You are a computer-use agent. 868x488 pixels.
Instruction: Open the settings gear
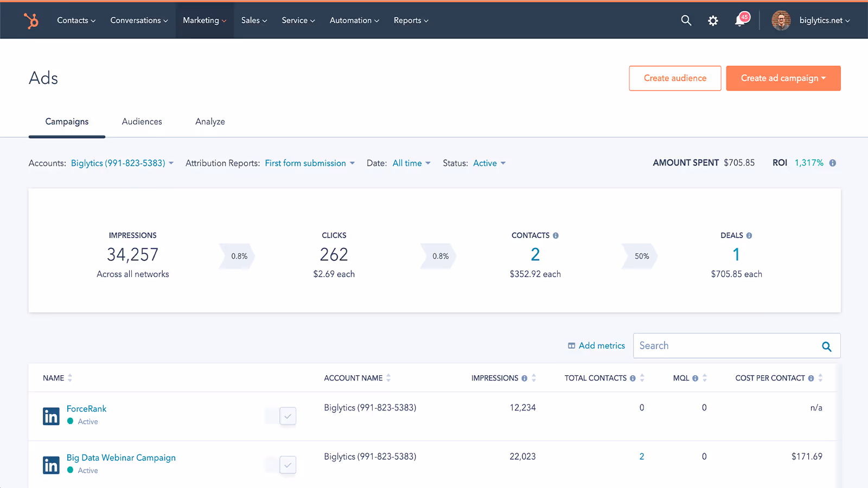[713, 20]
